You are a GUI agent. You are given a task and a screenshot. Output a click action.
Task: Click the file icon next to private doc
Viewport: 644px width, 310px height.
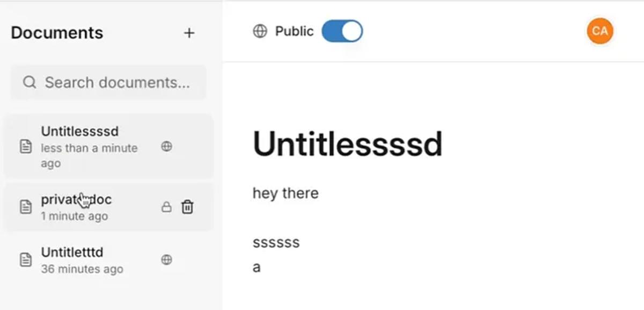pyautogui.click(x=25, y=206)
